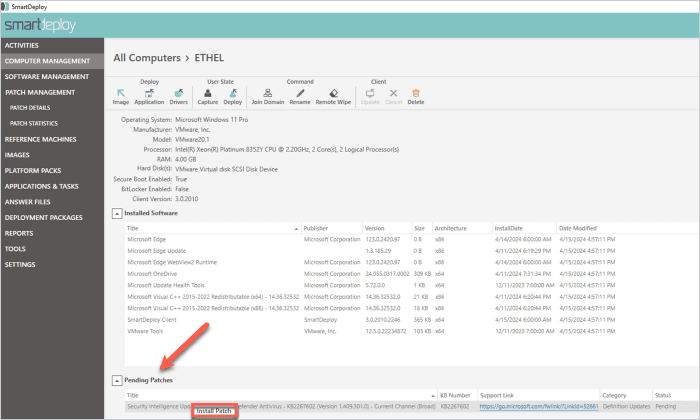Sort pending patches by KB Number
The height and width of the screenshot is (420, 700).
click(458, 395)
